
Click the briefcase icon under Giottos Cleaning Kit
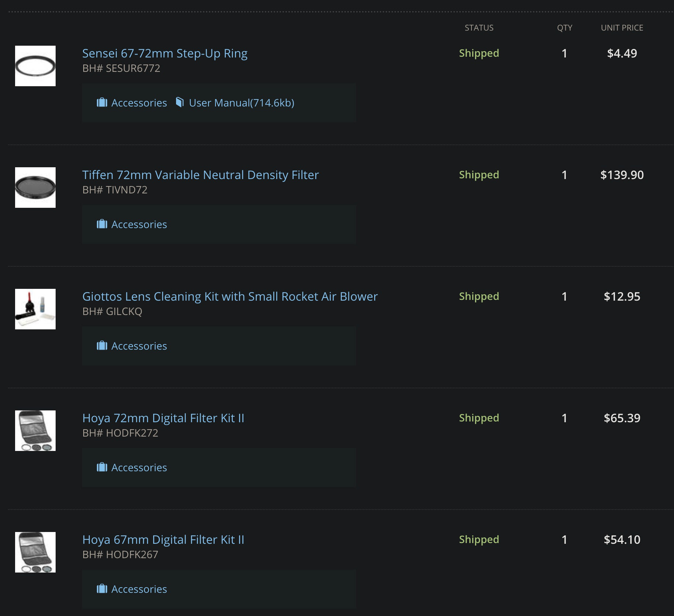pos(102,346)
